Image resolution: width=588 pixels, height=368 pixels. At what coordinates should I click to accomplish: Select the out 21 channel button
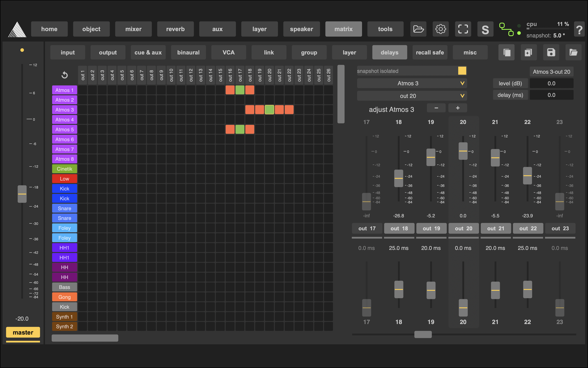(x=496, y=229)
